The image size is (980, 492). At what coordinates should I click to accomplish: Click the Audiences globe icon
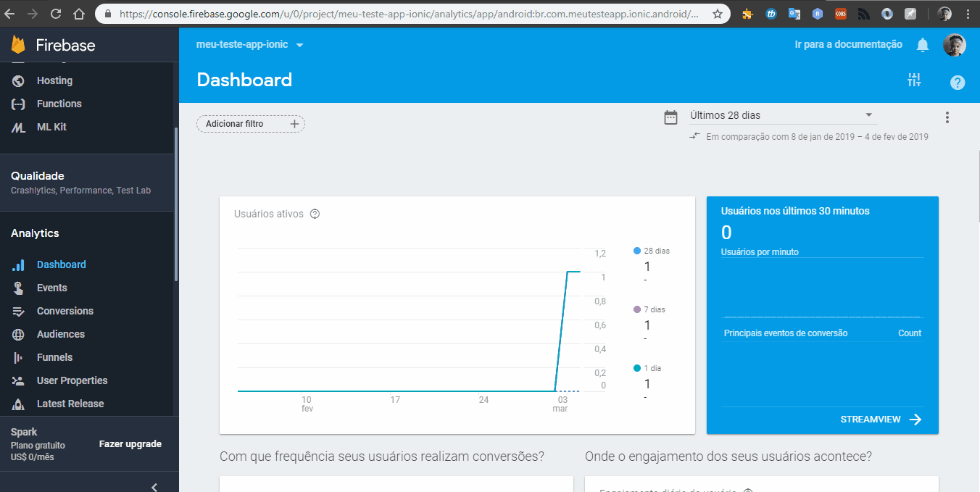(19, 334)
